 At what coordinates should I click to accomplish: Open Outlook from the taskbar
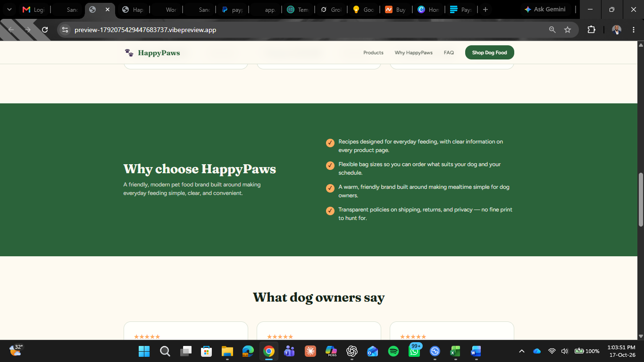[372, 351]
